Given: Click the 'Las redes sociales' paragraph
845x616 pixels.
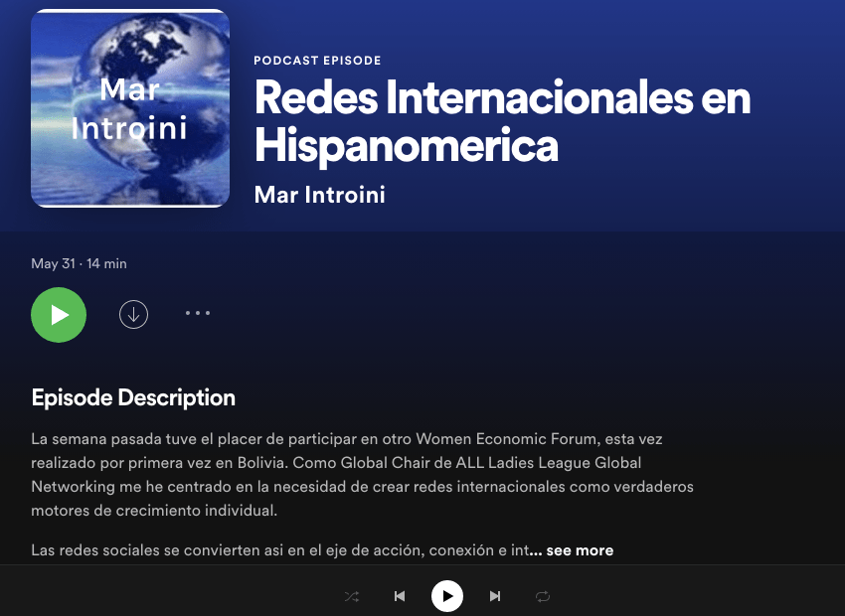Looking at the screenshot, I should (278, 550).
